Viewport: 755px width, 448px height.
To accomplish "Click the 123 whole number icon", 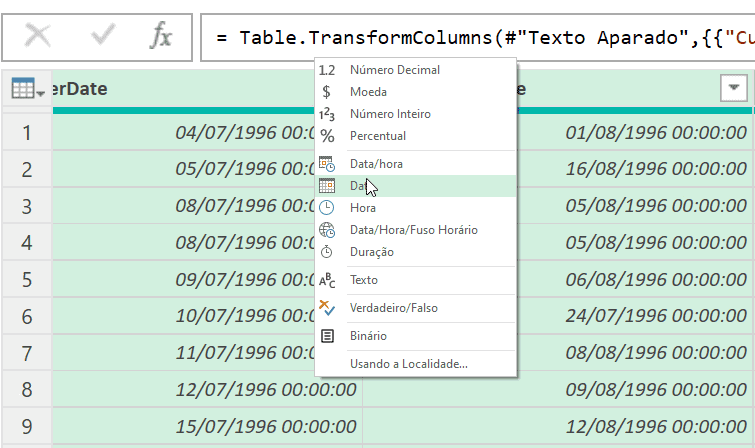I will pyautogui.click(x=327, y=115).
